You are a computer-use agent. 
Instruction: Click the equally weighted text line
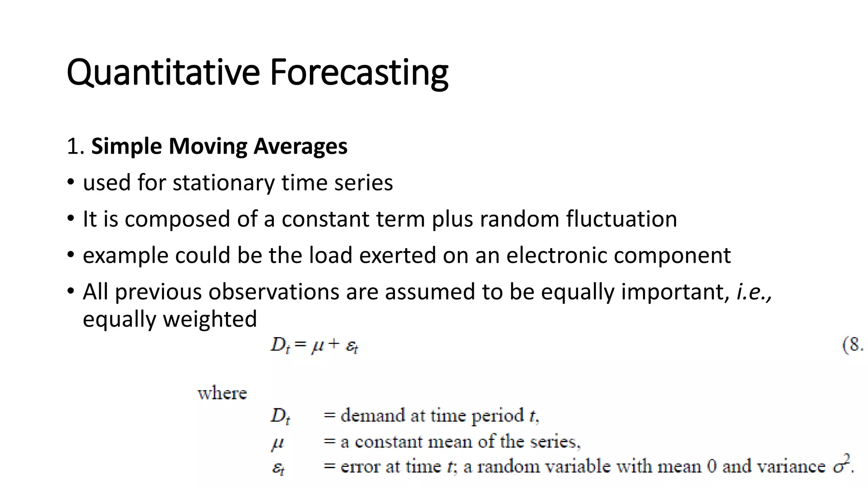point(170,319)
